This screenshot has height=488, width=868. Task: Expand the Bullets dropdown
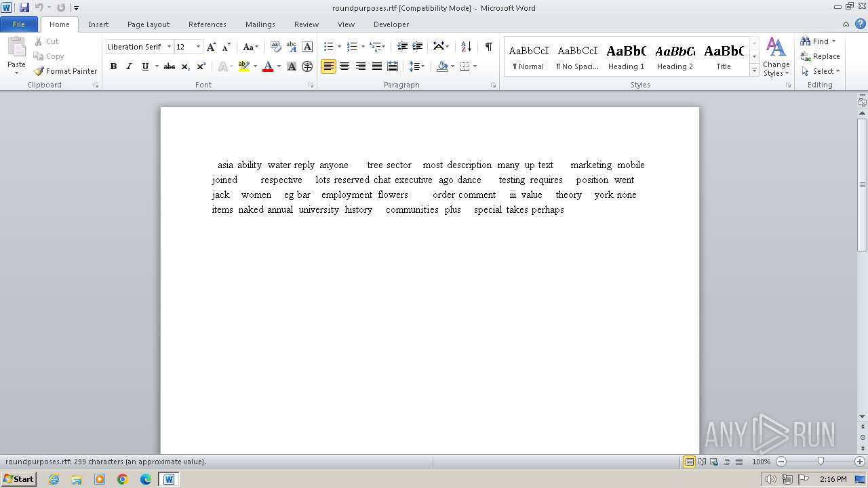click(x=340, y=47)
